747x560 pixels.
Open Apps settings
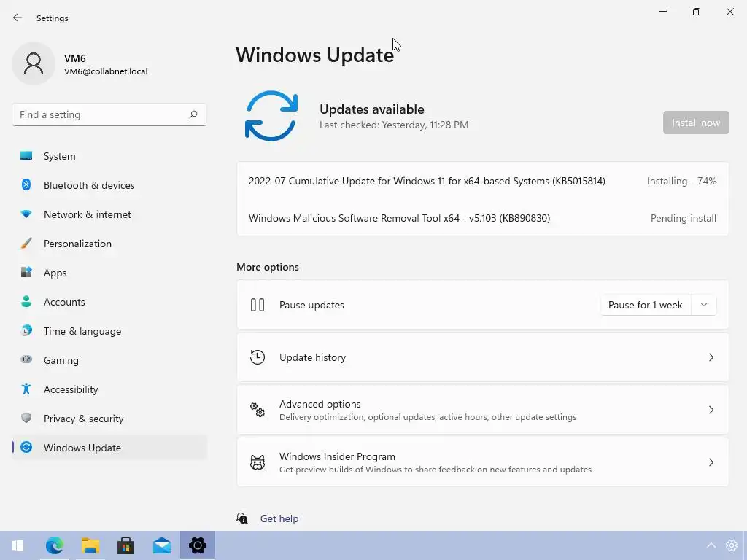pyautogui.click(x=109, y=273)
